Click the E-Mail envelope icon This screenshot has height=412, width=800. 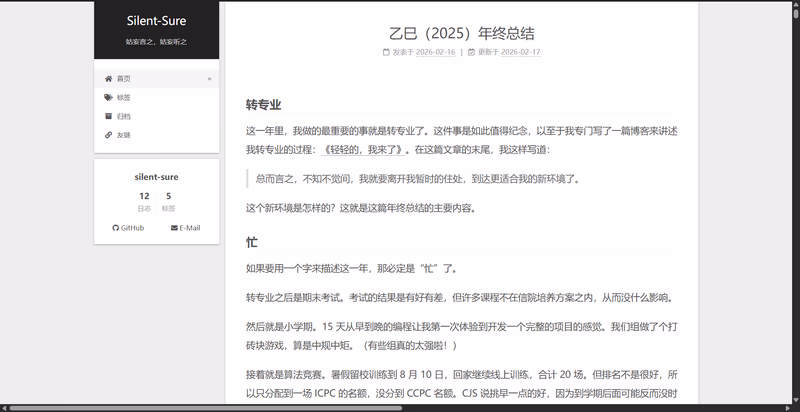pos(174,228)
